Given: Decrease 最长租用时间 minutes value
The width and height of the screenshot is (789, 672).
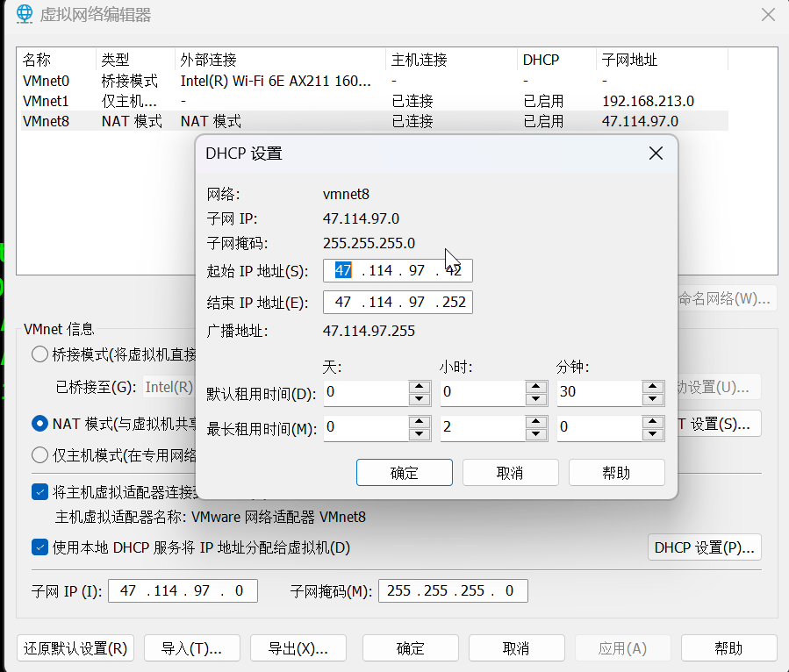Looking at the screenshot, I should [x=653, y=434].
